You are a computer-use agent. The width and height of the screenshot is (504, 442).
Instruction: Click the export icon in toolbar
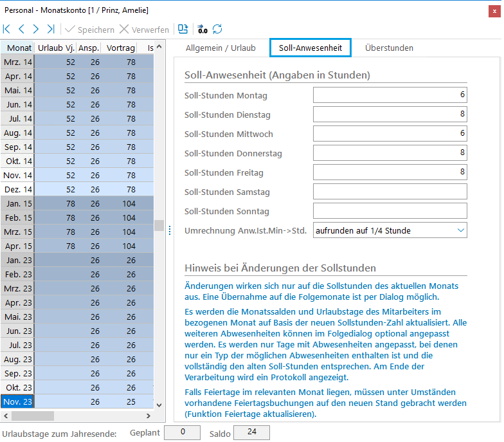[x=183, y=29]
